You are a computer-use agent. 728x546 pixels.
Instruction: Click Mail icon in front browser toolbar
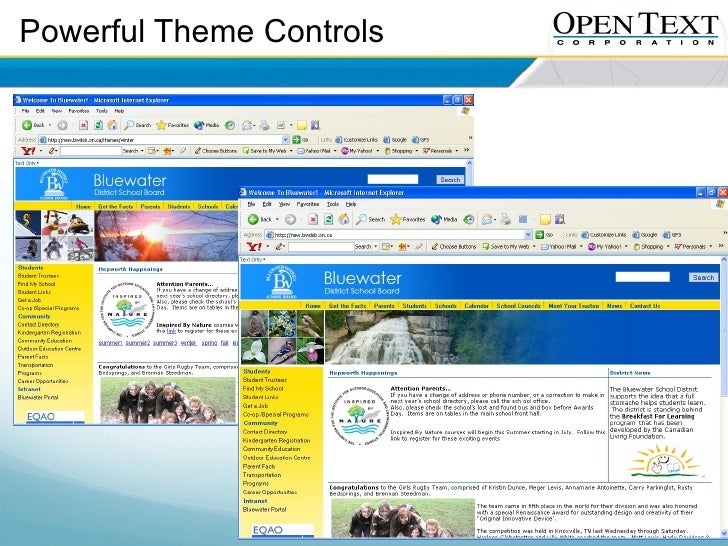pos(487,219)
